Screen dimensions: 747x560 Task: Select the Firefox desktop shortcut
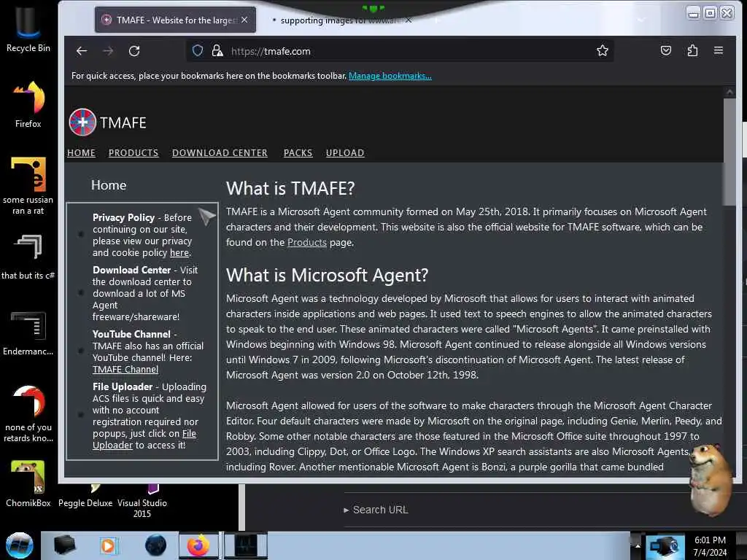click(28, 105)
